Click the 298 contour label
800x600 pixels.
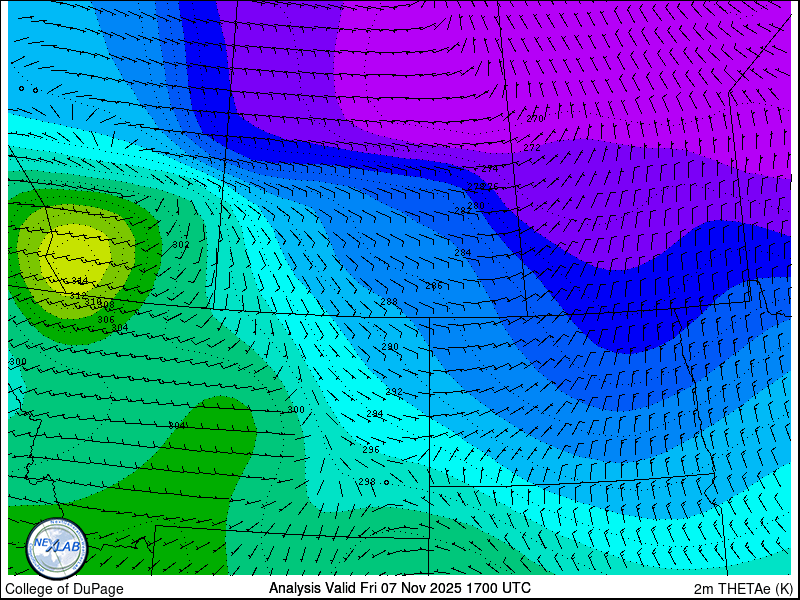(x=367, y=482)
